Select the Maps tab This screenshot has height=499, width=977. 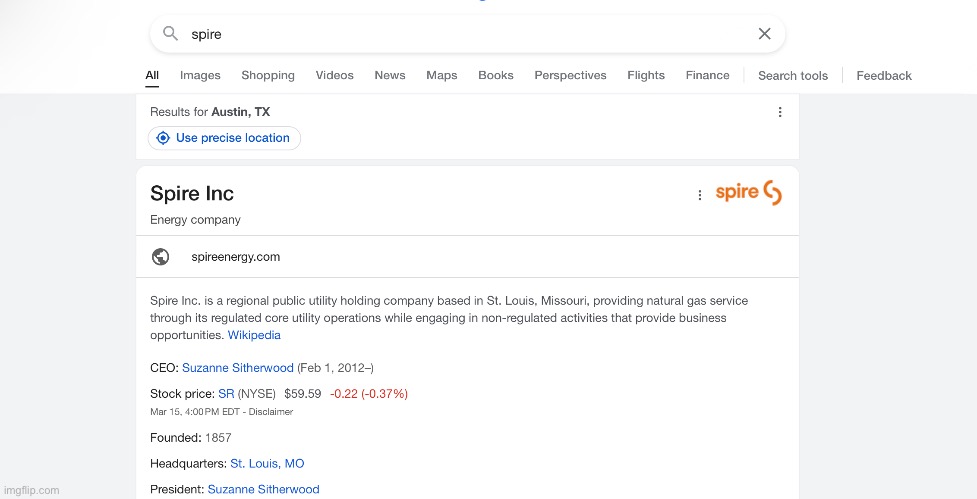tap(441, 75)
